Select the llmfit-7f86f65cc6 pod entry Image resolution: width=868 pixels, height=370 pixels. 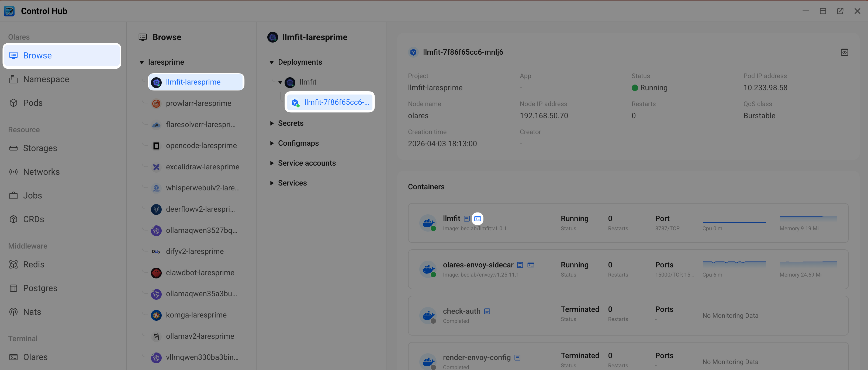pos(336,102)
